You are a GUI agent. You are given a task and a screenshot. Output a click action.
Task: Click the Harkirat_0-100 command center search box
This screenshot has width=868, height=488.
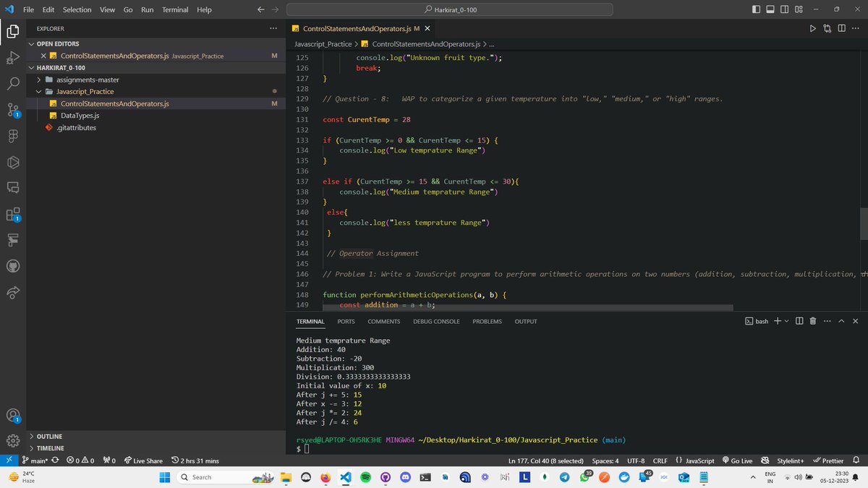coord(450,9)
